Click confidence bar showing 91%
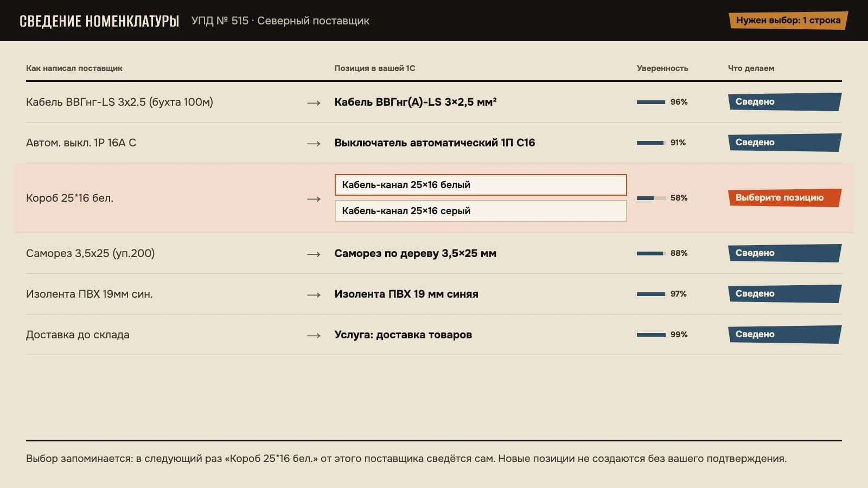868x488 pixels. (651, 143)
